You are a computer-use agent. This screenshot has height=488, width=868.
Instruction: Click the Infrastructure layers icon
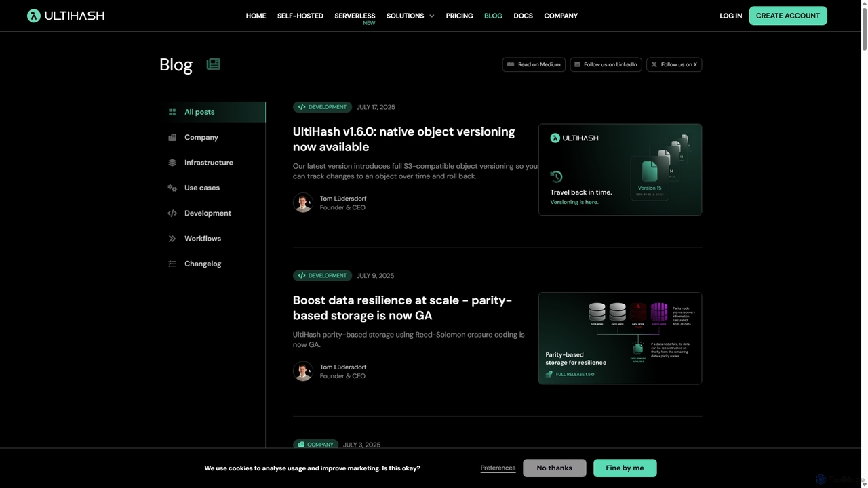172,163
